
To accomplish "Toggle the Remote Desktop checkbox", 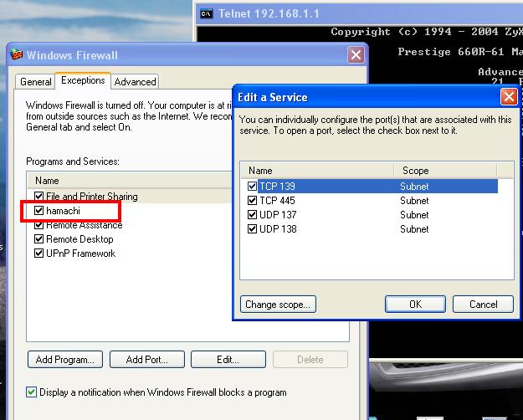I will click(39, 239).
